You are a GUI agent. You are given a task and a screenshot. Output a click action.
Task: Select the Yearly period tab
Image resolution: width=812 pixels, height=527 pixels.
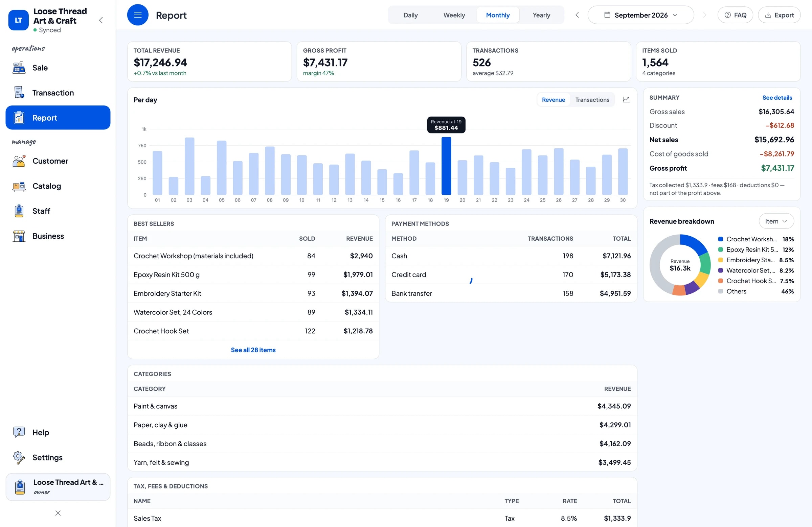(541, 15)
